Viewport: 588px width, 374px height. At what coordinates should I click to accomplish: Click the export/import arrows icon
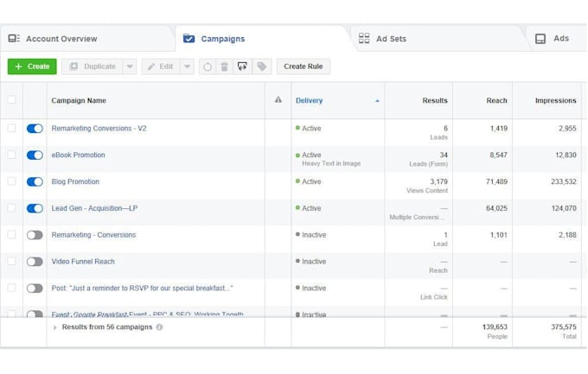point(242,67)
